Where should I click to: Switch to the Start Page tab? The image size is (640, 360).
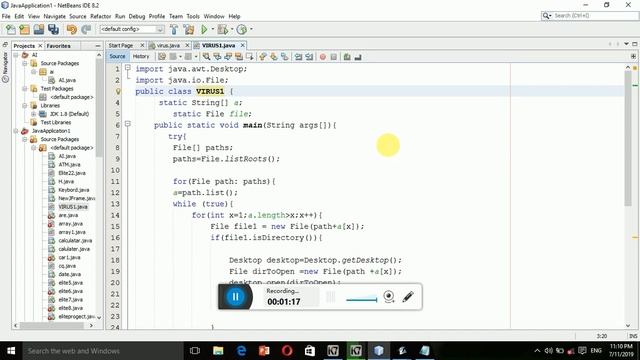[121, 45]
